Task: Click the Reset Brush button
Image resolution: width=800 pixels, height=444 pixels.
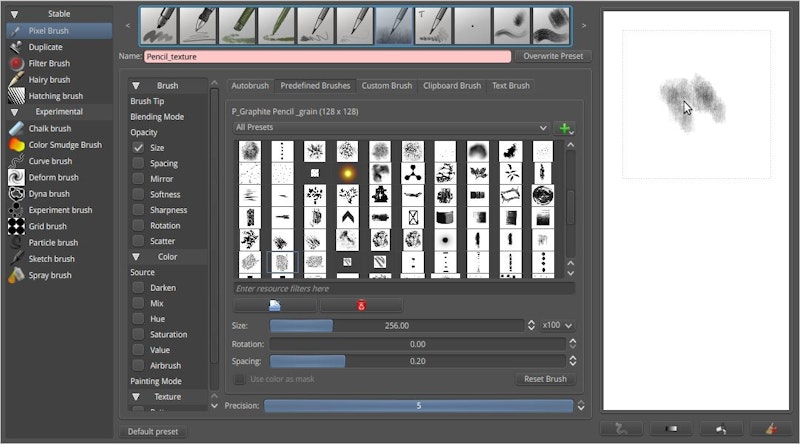Action: click(545, 379)
